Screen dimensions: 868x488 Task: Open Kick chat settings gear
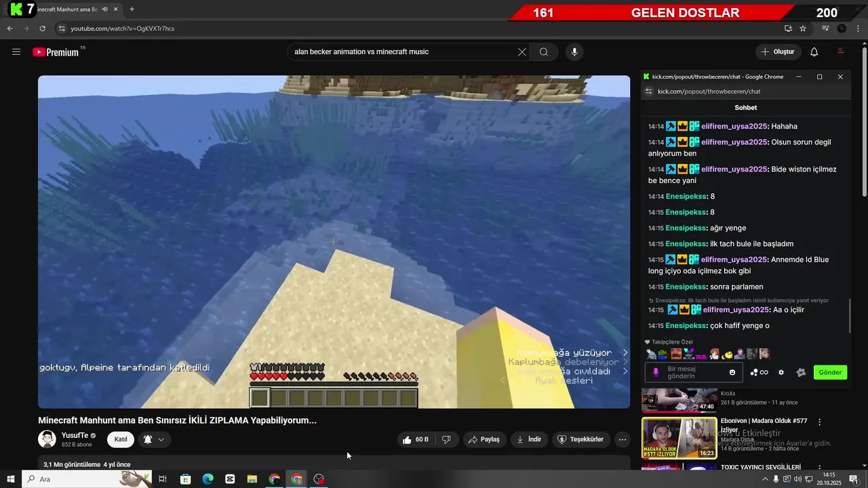pyautogui.click(x=781, y=372)
